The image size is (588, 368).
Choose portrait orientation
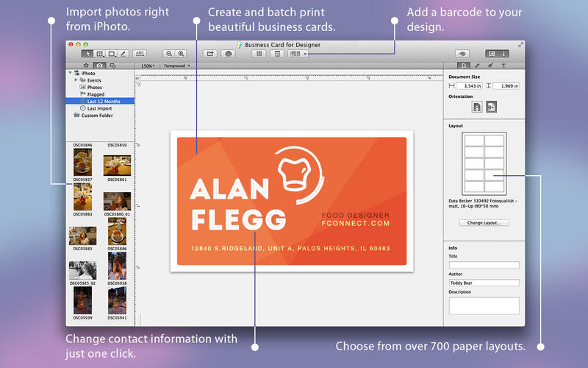tap(476, 107)
